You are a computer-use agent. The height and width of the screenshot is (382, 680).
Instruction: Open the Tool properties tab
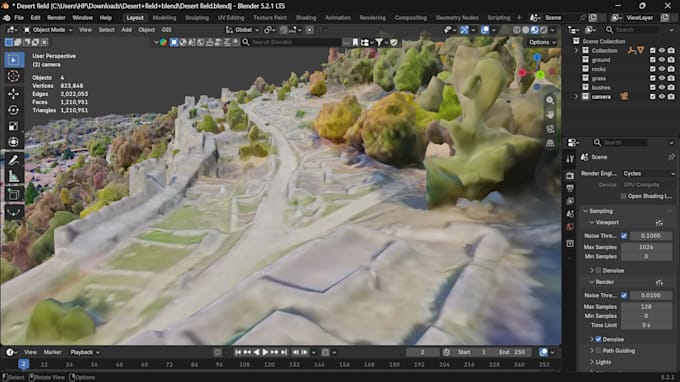click(x=570, y=159)
